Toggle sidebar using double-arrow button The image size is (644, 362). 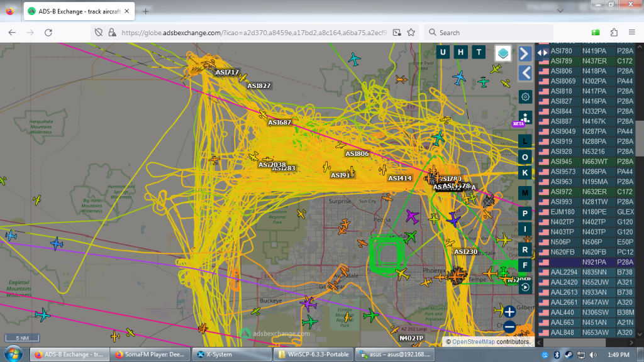point(542,53)
